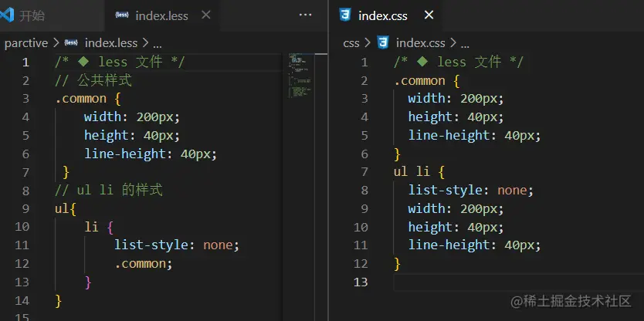644x321 pixels.
Task: Click the less file icon on index.less tab
Action: coord(122,15)
